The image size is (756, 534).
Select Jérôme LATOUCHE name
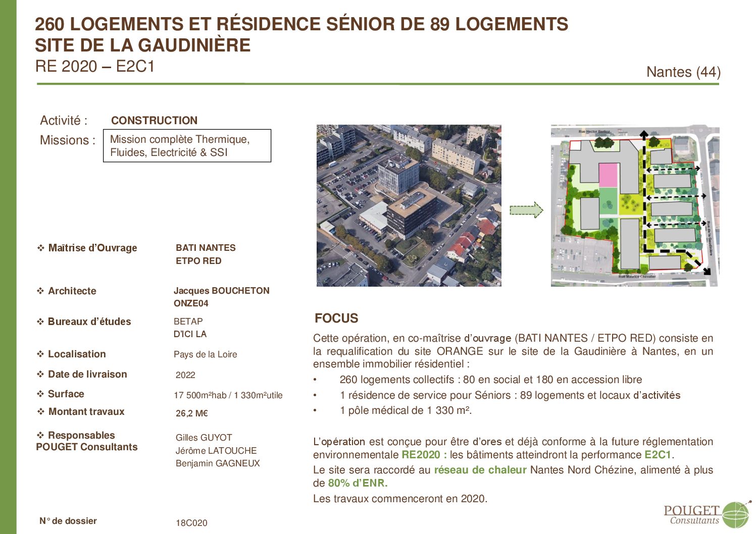(216, 451)
